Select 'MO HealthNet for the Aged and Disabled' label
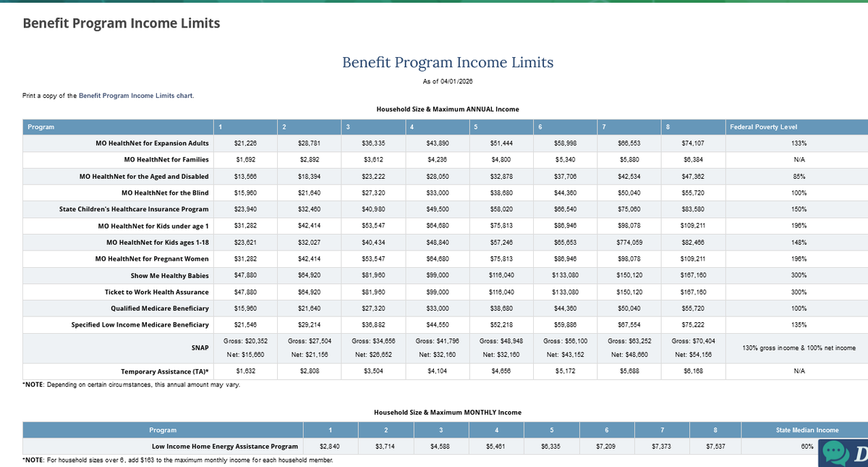The height and width of the screenshot is (467, 868). coord(144,176)
